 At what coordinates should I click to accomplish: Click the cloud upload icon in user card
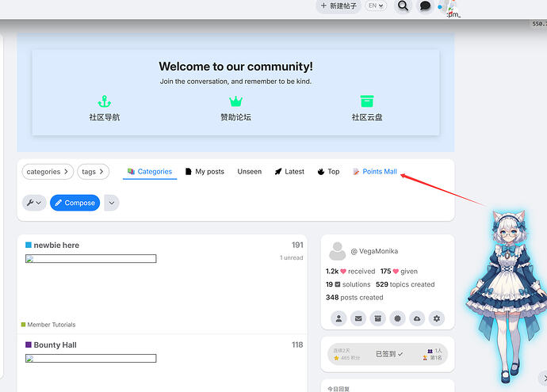417,318
